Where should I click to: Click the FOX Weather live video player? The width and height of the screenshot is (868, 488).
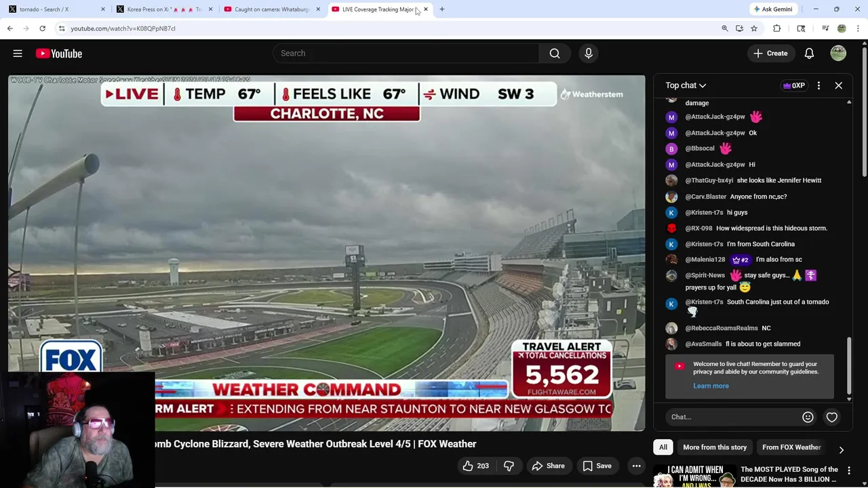pyautogui.click(x=327, y=253)
